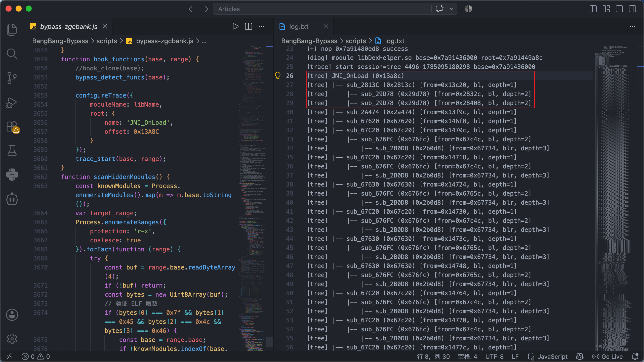Change end of line sequence LF
Image resolution: width=644 pixels, height=362 pixels.
515,356
